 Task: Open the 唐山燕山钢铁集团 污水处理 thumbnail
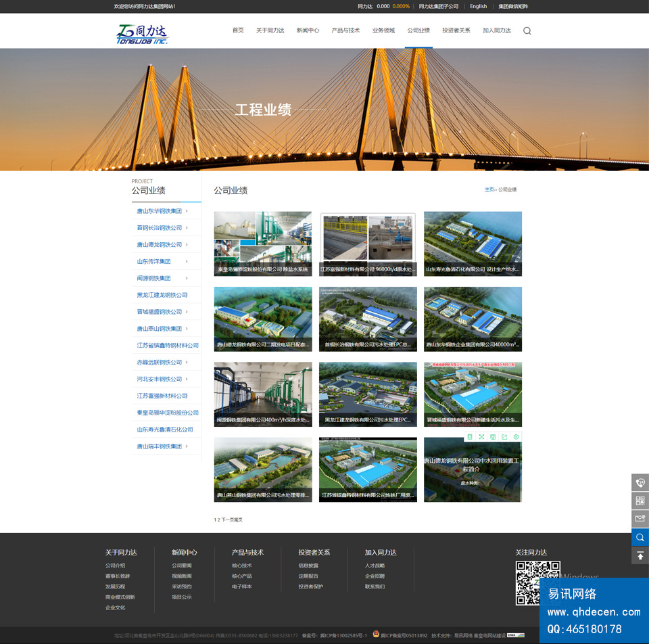coord(263,470)
